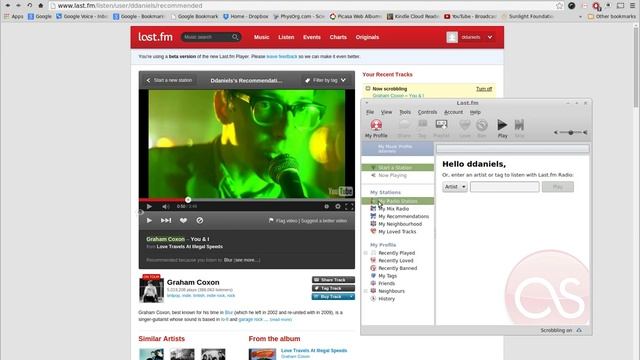Click the browser home button
Viewport: 640px width, 360px height.
pos(40,6)
